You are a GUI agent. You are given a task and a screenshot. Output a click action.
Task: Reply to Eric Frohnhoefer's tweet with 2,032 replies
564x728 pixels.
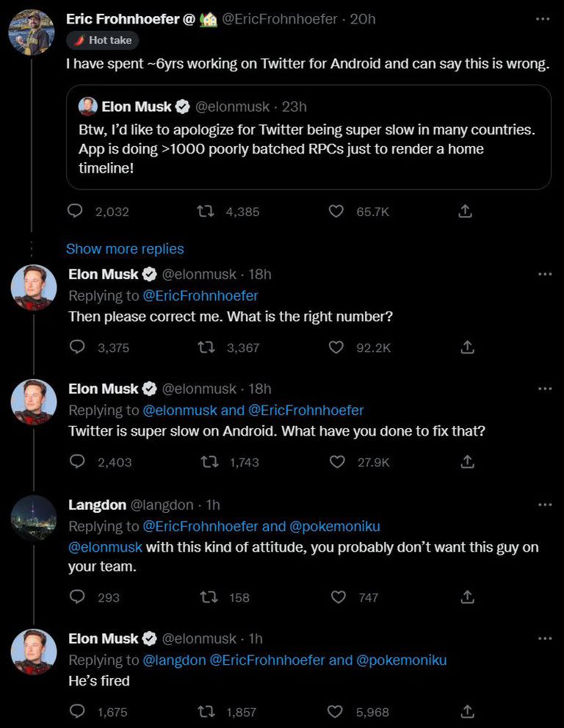tap(75, 212)
